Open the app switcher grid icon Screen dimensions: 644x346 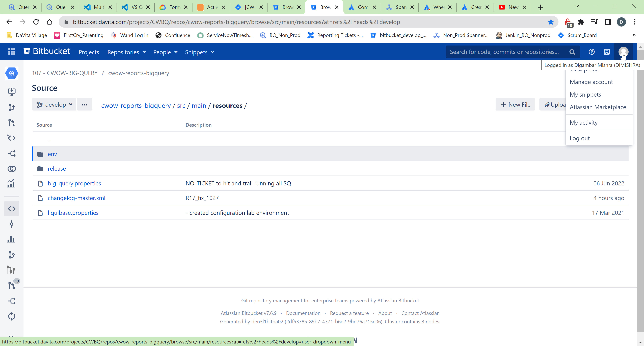click(12, 52)
